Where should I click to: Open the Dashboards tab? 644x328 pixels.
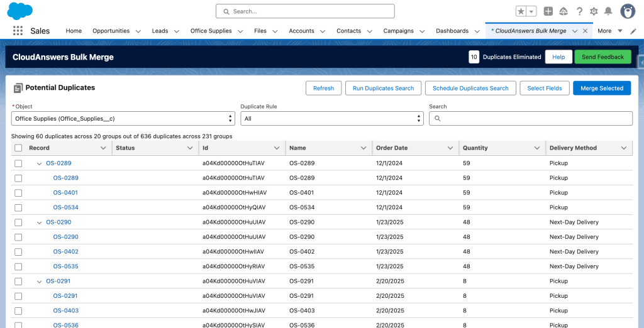coord(452,31)
